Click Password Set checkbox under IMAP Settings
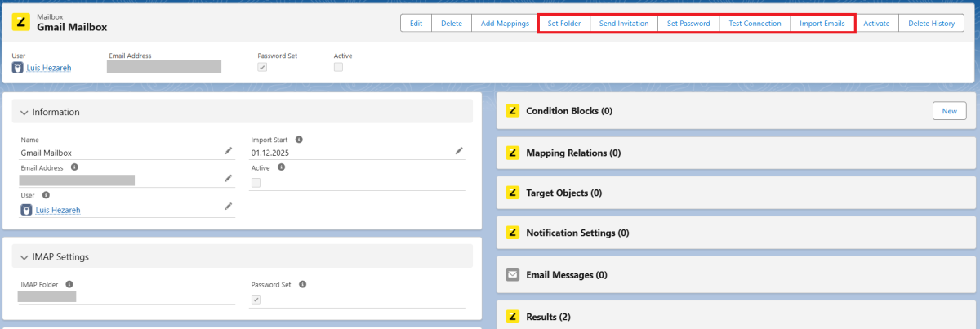The height and width of the screenshot is (329, 980). (256, 300)
